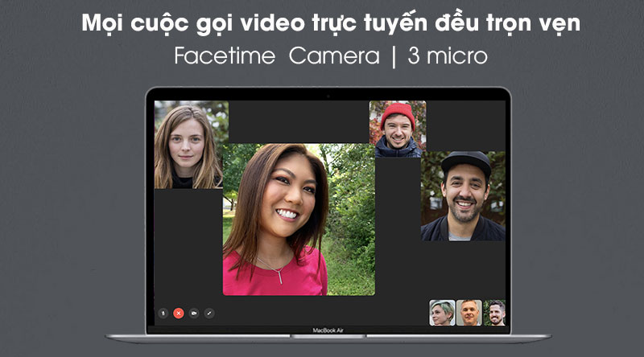
Task: Open the short-haired person's small thumbnail
Action: [442, 313]
